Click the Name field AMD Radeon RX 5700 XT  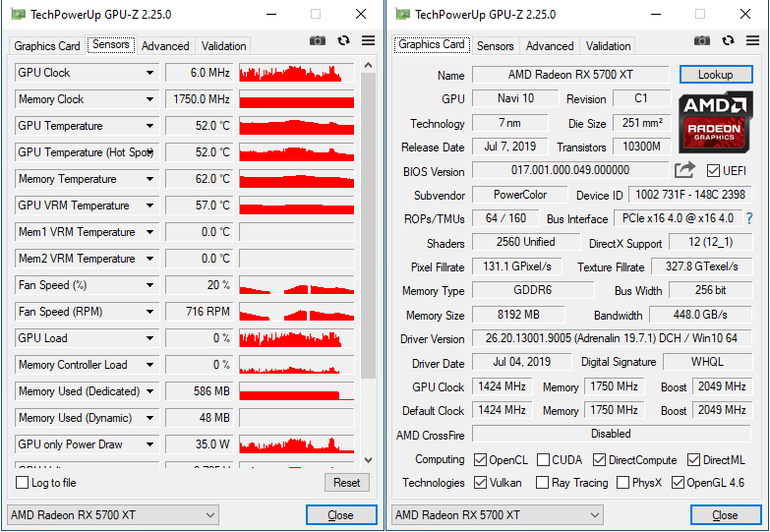[570, 75]
